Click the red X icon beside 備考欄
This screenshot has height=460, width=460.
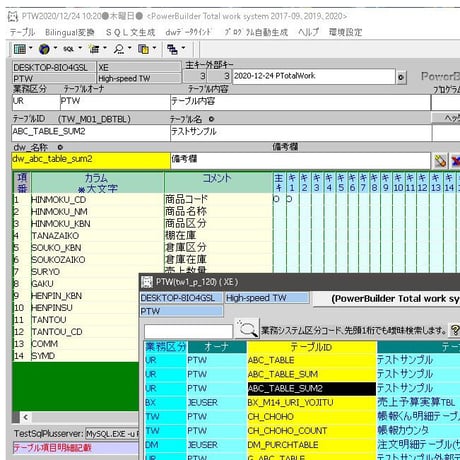[x=455, y=161]
